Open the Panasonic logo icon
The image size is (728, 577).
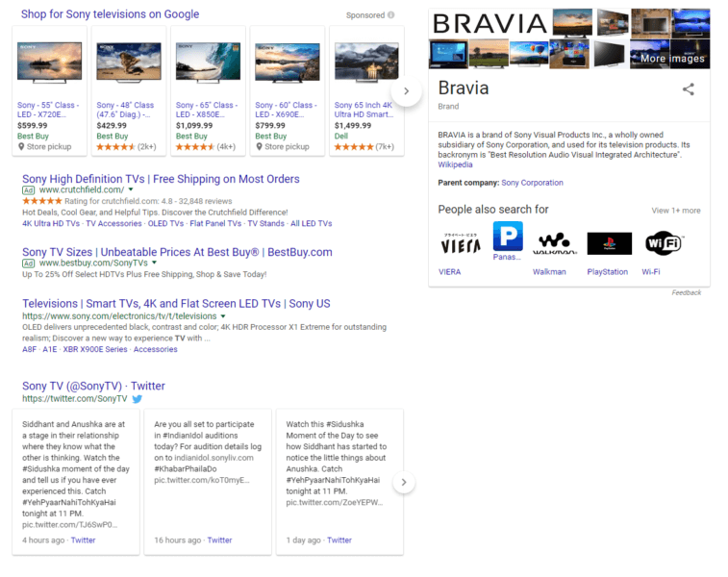pos(508,236)
